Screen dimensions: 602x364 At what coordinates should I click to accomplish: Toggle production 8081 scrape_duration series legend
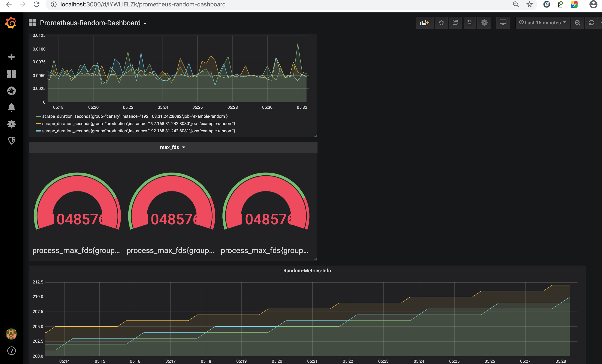pyautogui.click(x=138, y=131)
